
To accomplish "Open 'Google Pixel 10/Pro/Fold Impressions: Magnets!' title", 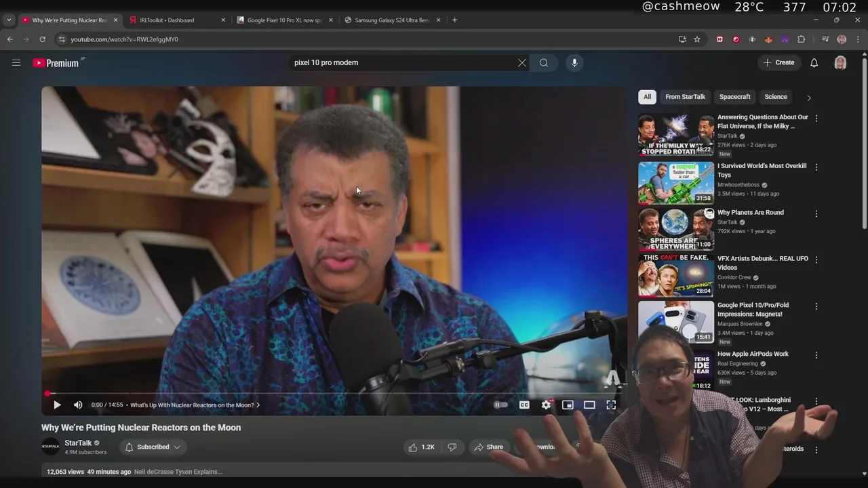I will (x=753, y=310).
